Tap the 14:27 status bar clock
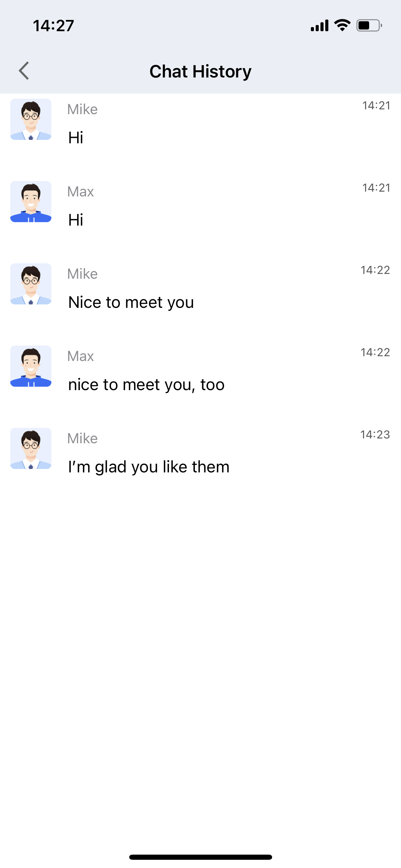 pyautogui.click(x=53, y=26)
